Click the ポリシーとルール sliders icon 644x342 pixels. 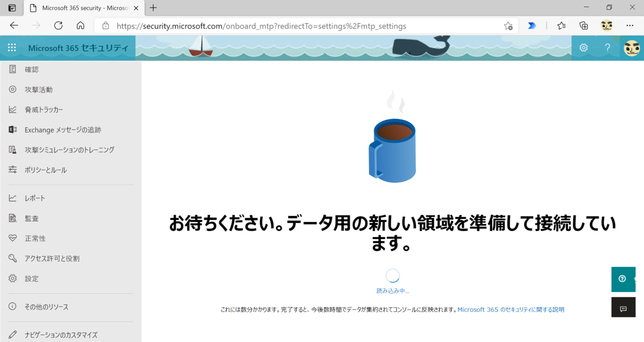click(x=12, y=170)
